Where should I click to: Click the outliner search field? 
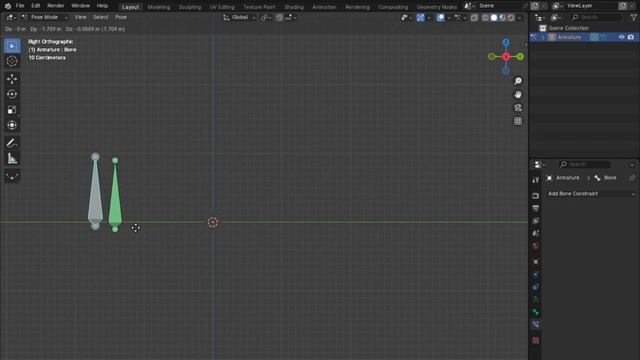(597, 17)
